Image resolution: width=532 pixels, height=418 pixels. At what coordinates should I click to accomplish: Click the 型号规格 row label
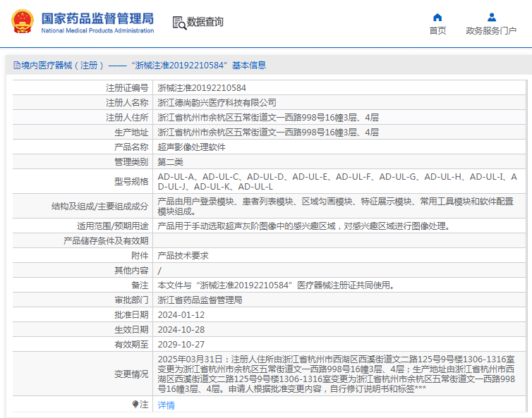131,182
